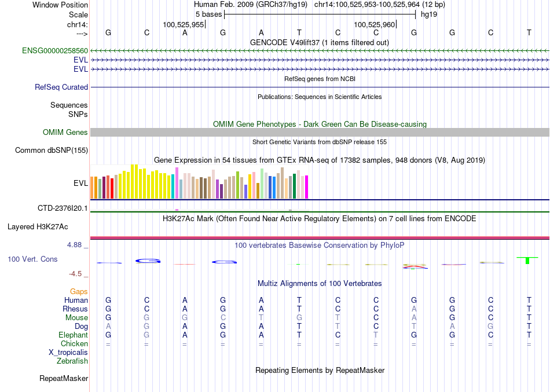550x392 pixels.
Task: Select the Chicken alignment row label
Action: coord(74,343)
